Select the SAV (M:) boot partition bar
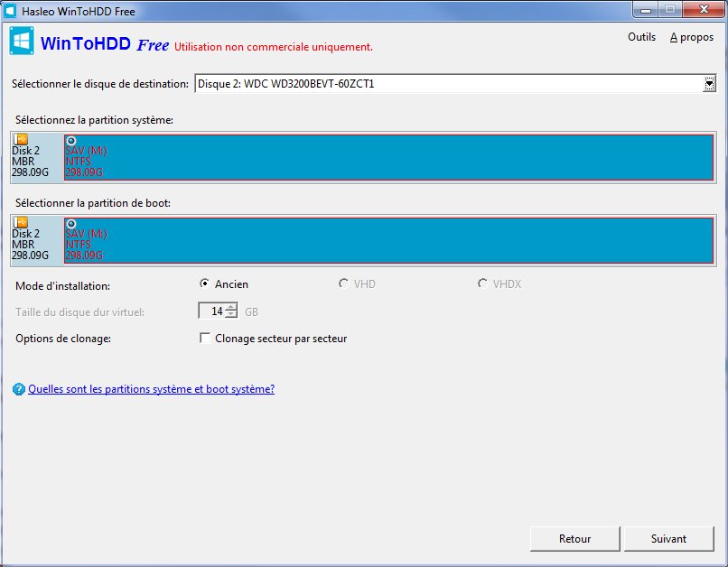Screen dimensions: 728x567 click(388, 240)
